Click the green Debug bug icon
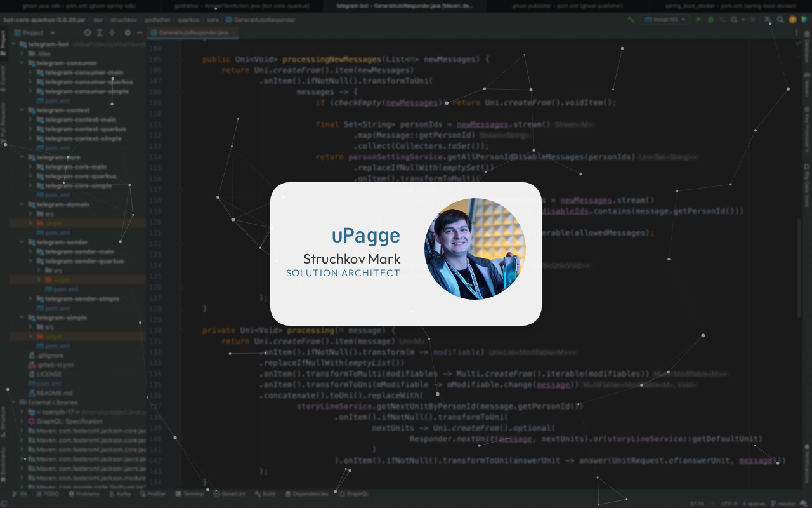812x508 pixels. (x=710, y=20)
